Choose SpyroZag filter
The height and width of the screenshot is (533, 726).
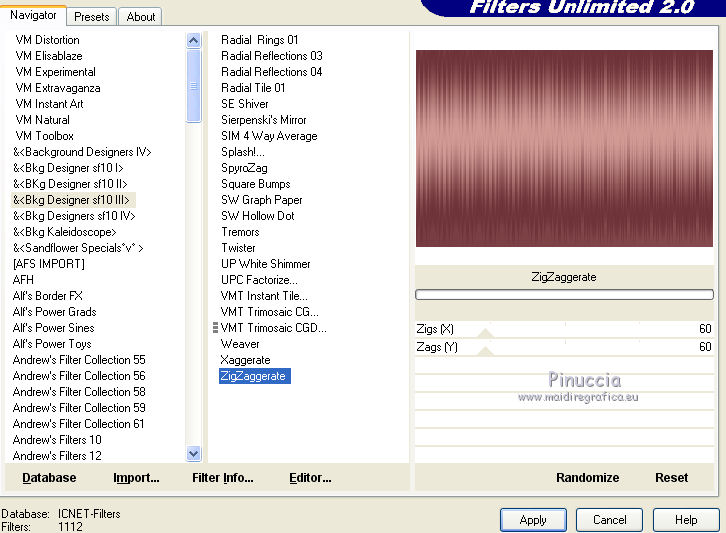coord(244,168)
